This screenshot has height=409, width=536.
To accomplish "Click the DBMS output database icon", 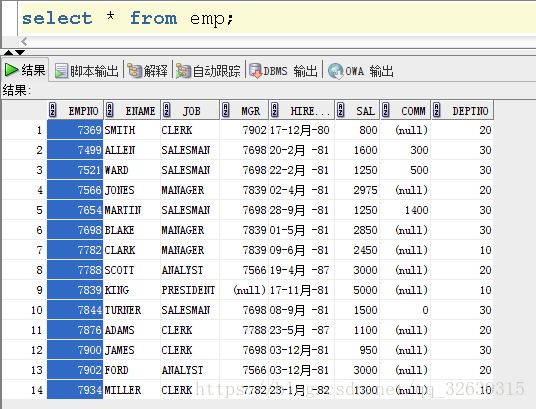I will click(x=255, y=71).
